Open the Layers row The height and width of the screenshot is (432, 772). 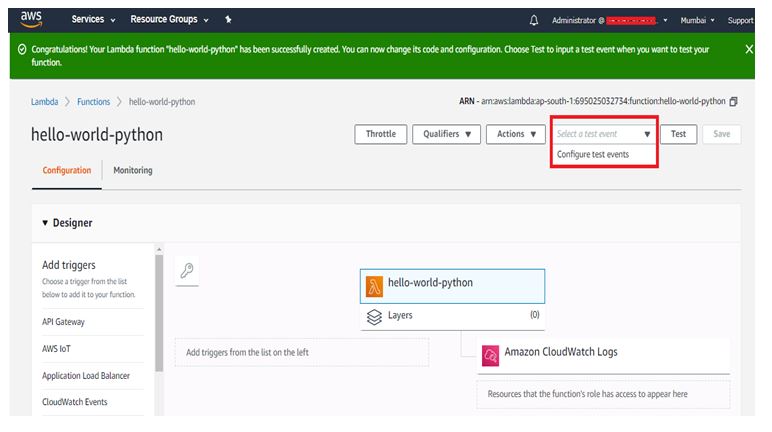click(x=452, y=316)
